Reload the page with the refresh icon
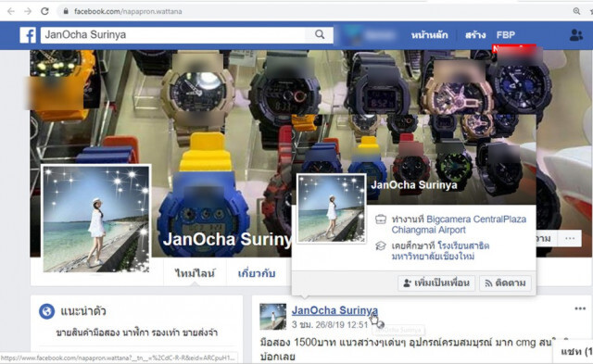Viewport: 593px width, 364px height. (x=44, y=11)
